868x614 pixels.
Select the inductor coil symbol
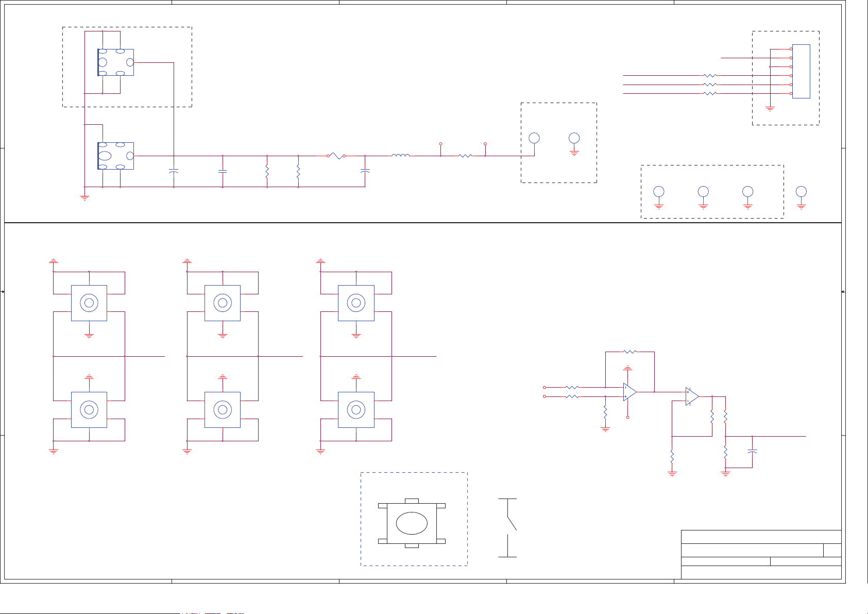point(401,155)
